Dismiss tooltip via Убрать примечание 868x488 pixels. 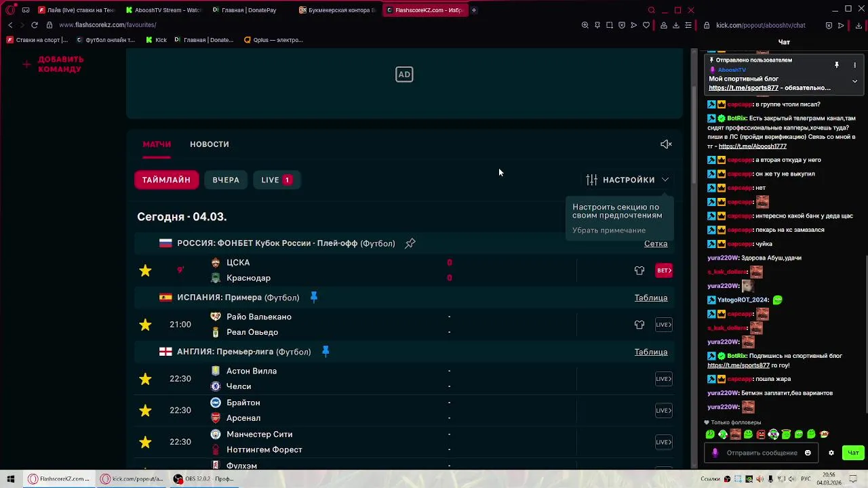[x=609, y=230]
